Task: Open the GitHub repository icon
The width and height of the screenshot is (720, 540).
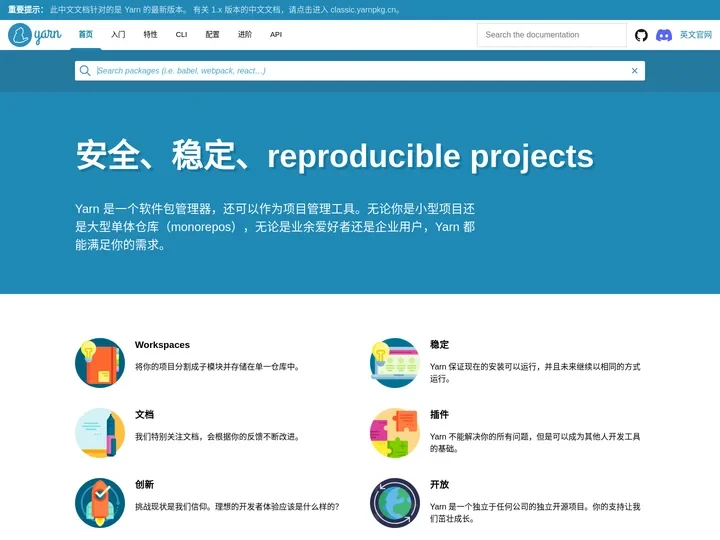Action: [x=641, y=35]
